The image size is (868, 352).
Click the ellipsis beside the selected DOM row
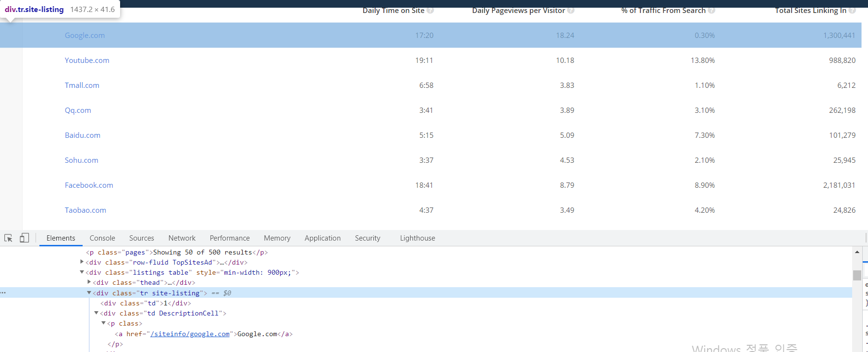[3, 293]
